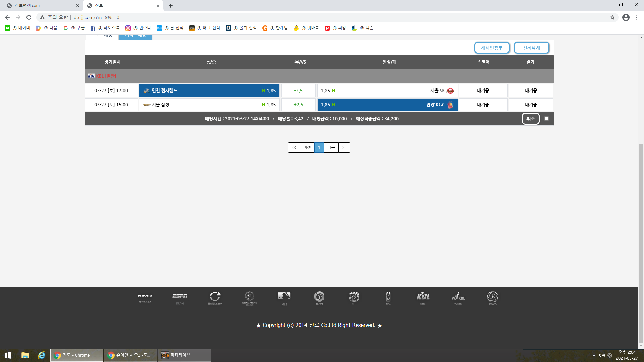The image size is (644, 362).
Task: Open the KOVO volleyball footer icon
Action: [492, 298]
